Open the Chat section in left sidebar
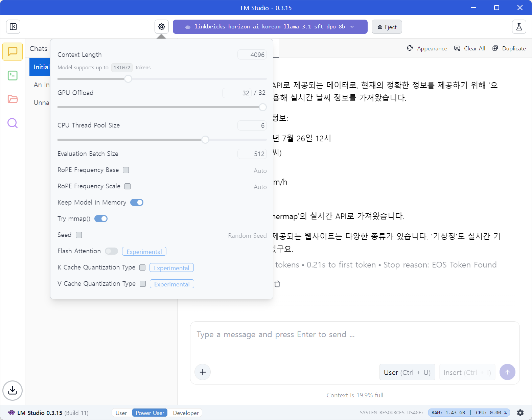 [13, 51]
